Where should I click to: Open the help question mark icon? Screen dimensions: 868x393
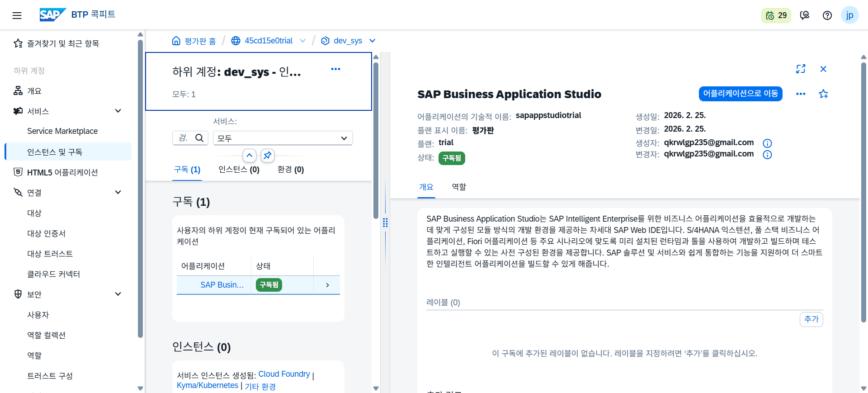click(x=827, y=15)
